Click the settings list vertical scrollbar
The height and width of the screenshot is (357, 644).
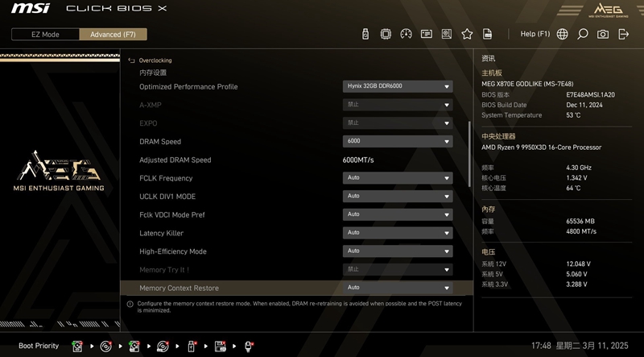(469, 153)
